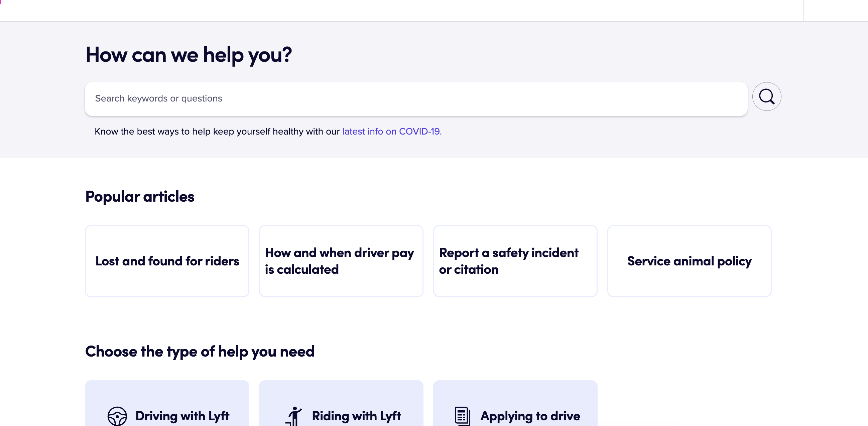Open the 'latest info on COVID-19' link
The width and height of the screenshot is (868, 426).
392,132
